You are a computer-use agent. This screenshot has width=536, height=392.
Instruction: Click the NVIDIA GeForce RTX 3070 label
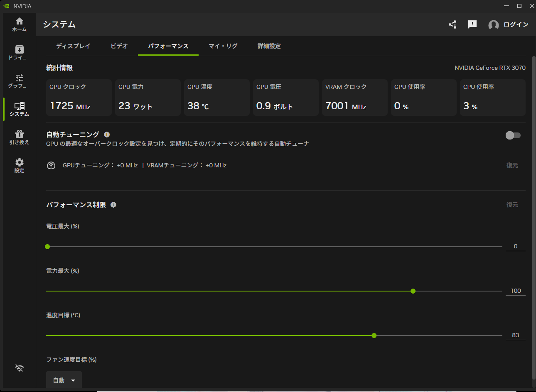(x=490, y=68)
